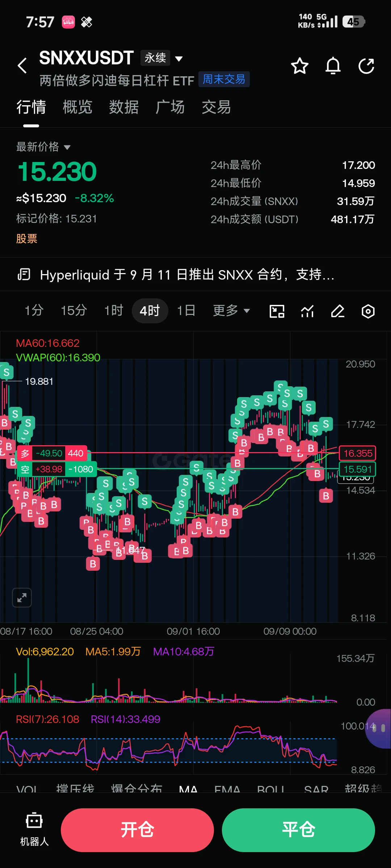Toggle the BOLL indicator

pos(272,788)
